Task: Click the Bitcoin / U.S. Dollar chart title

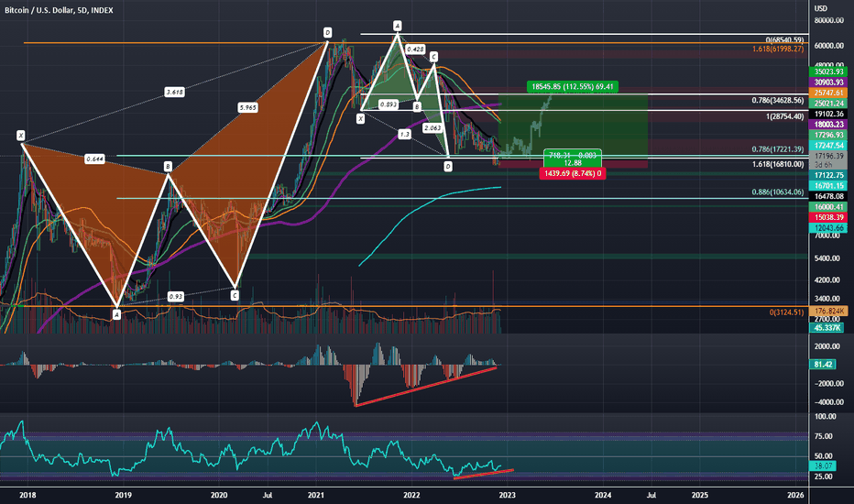Action: (59, 10)
